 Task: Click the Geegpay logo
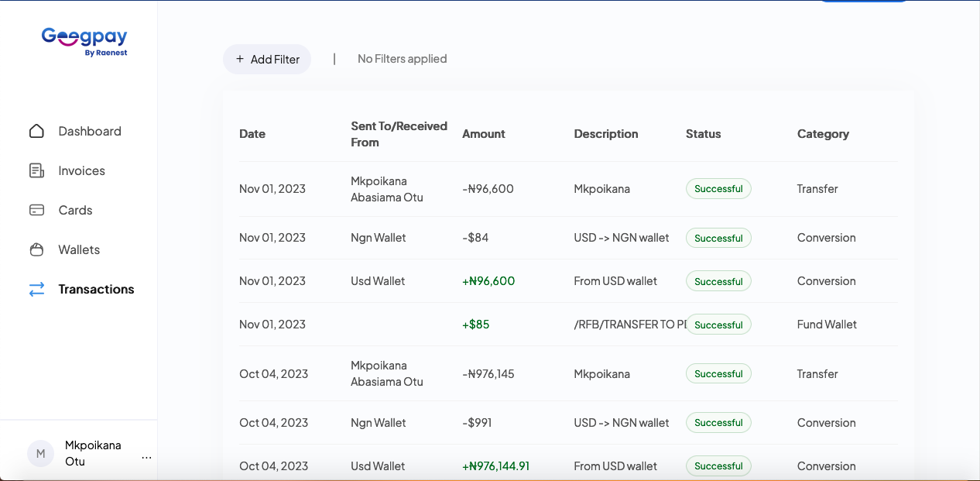tap(84, 40)
